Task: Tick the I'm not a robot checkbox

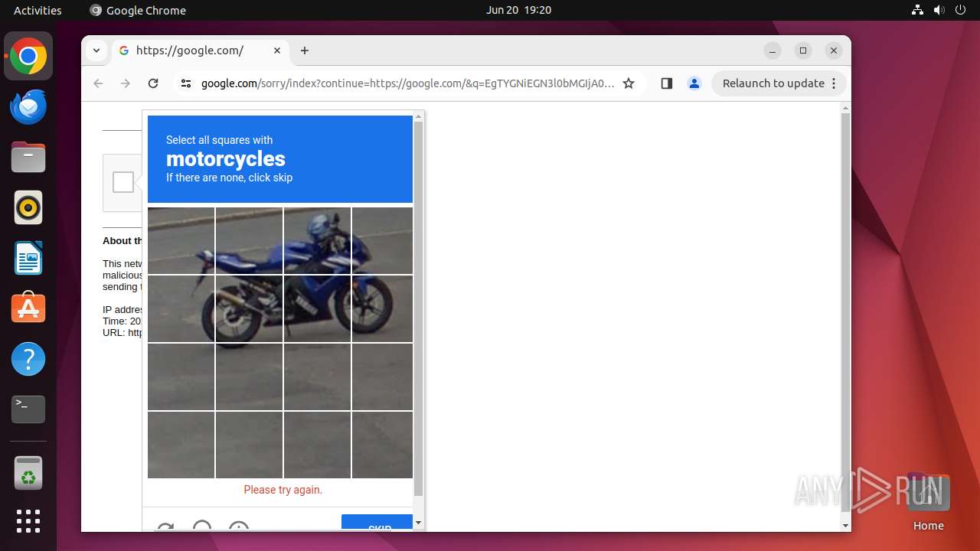Action: [123, 182]
